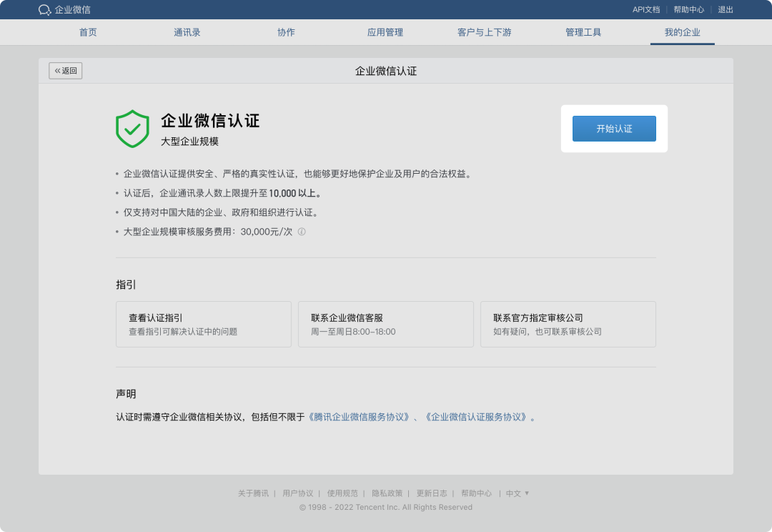Click the info icon beside the 30,000元 fee
The image size is (772, 532).
pos(302,232)
